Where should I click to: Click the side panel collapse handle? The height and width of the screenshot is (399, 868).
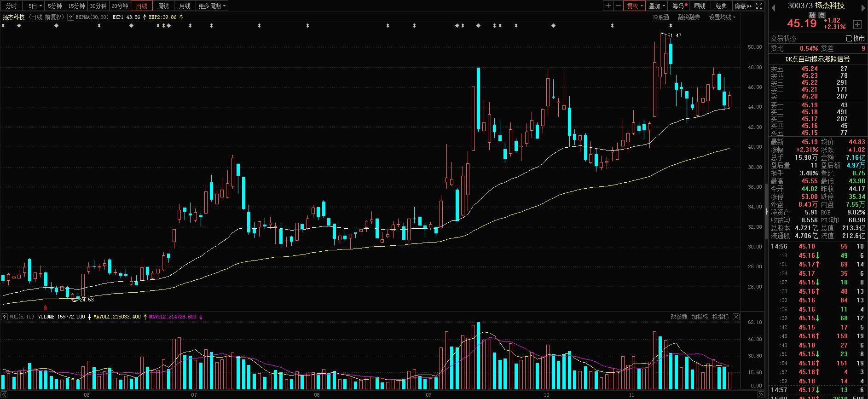pyautogui.click(x=766, y=212)
